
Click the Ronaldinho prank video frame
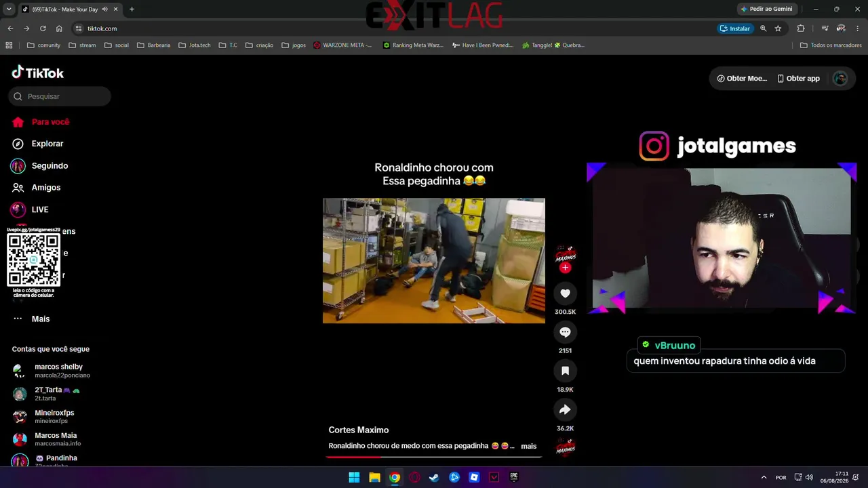(434, 260)
